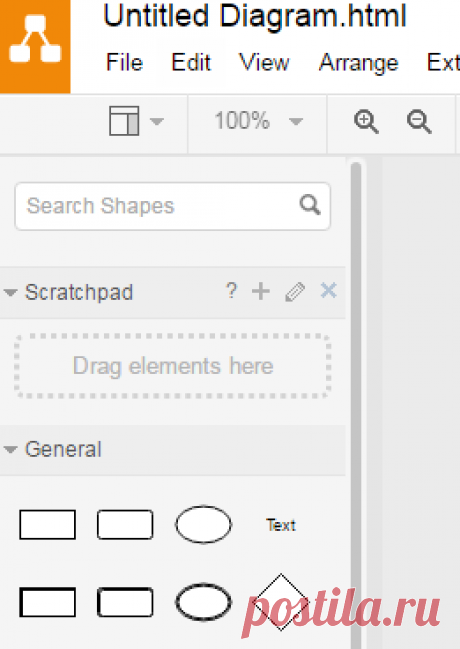The image size is (460, 649).
Task: Open the view layout dropdown in toolbar
Action: [136, 121]
